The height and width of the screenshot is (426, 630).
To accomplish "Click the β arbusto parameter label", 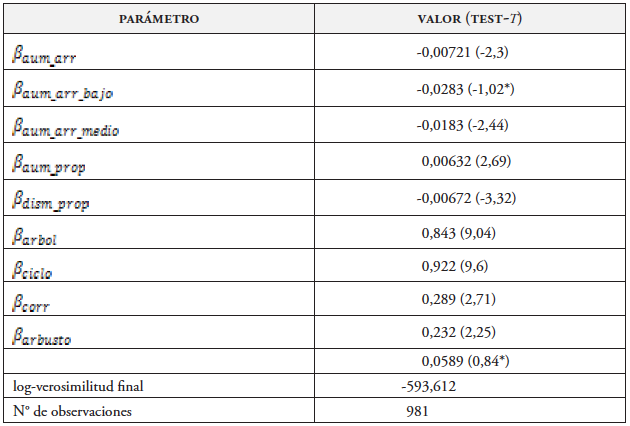I will (x=43, y=337).
